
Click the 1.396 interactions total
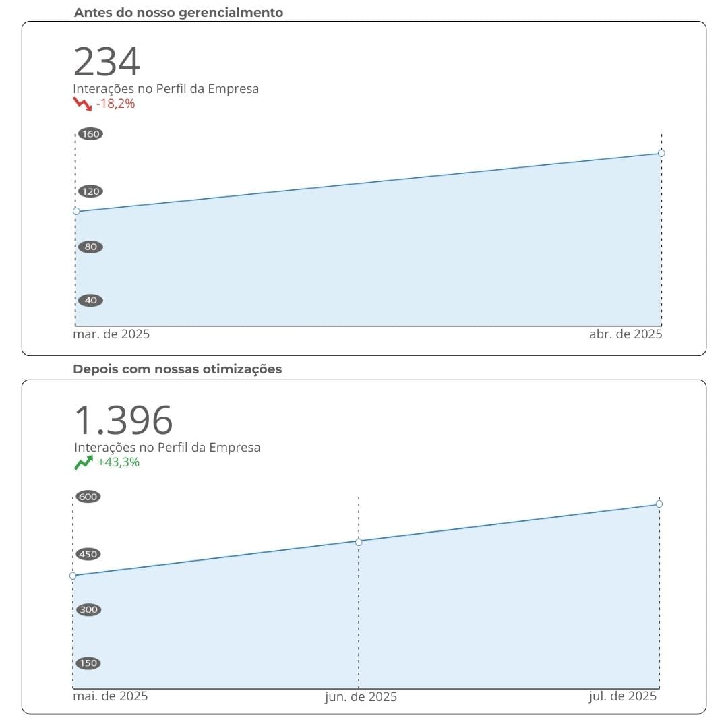123,421
